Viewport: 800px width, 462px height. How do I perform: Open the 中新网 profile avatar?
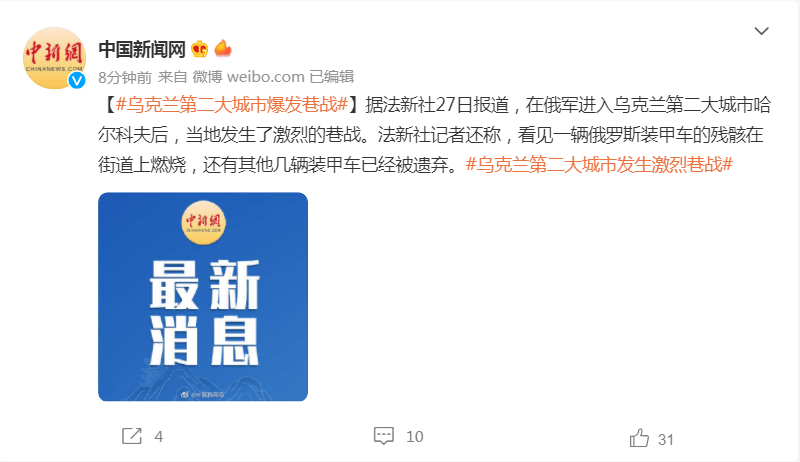click(54, 57)
